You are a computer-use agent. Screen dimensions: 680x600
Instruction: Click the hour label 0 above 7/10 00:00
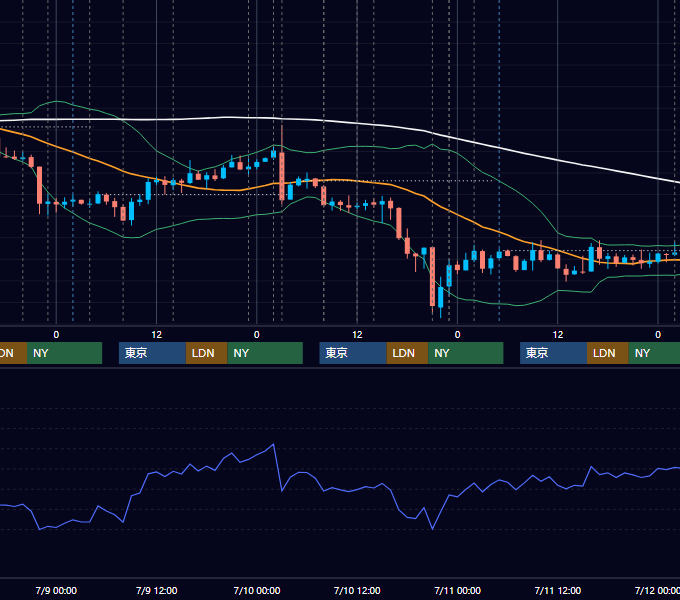[x=257, y=335]
